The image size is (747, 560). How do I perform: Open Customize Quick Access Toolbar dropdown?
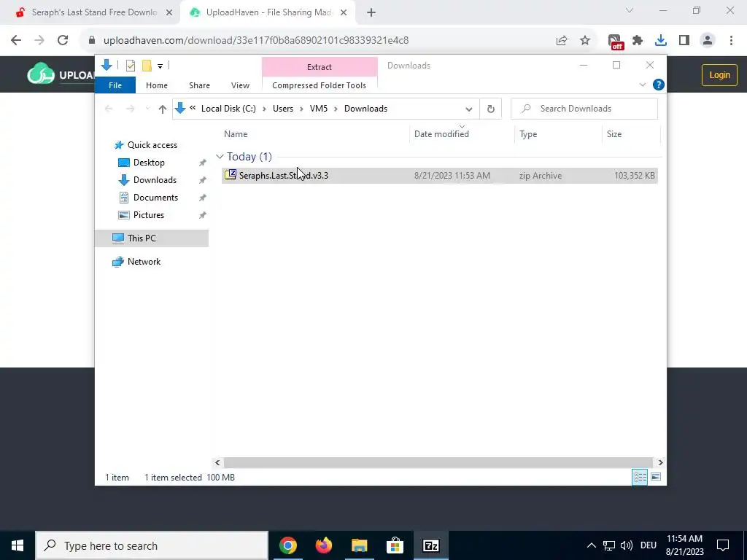click(x=160, y=66)
